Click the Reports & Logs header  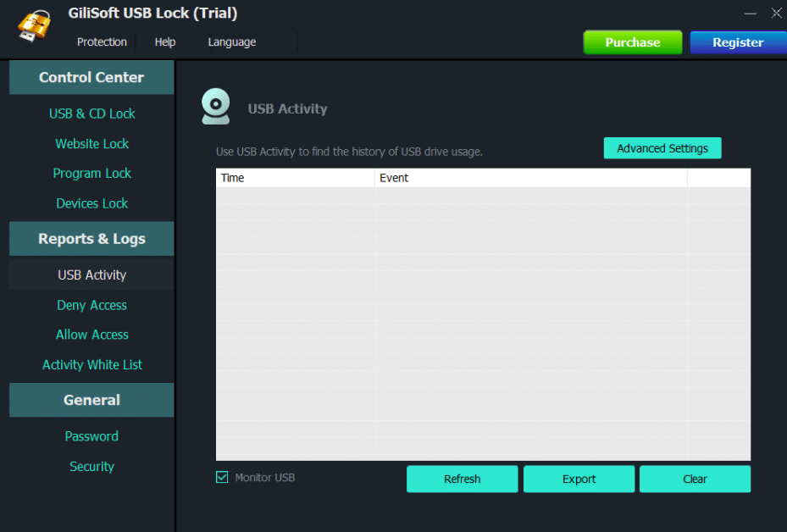(91, 239)
